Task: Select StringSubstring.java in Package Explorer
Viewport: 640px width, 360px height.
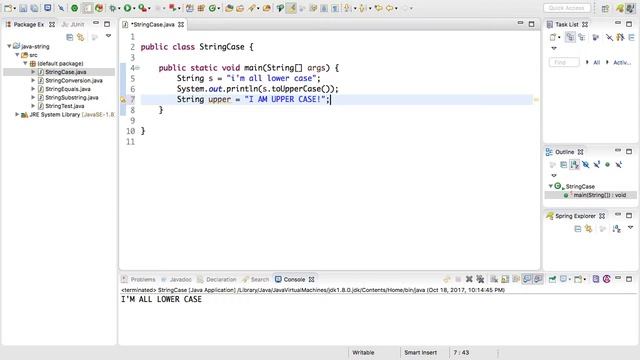Action: [x=71, y=98]
